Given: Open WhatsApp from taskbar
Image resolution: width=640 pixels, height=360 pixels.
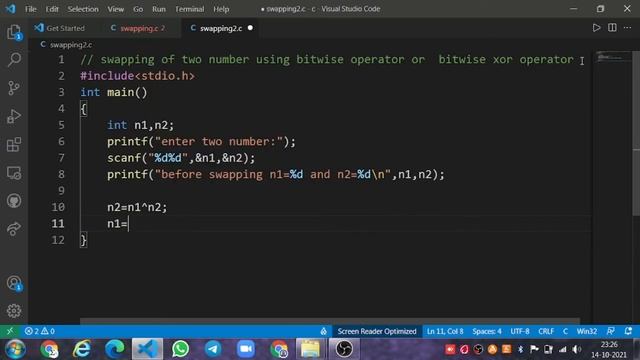Looking at the screenshot, I should coord(180,349).
